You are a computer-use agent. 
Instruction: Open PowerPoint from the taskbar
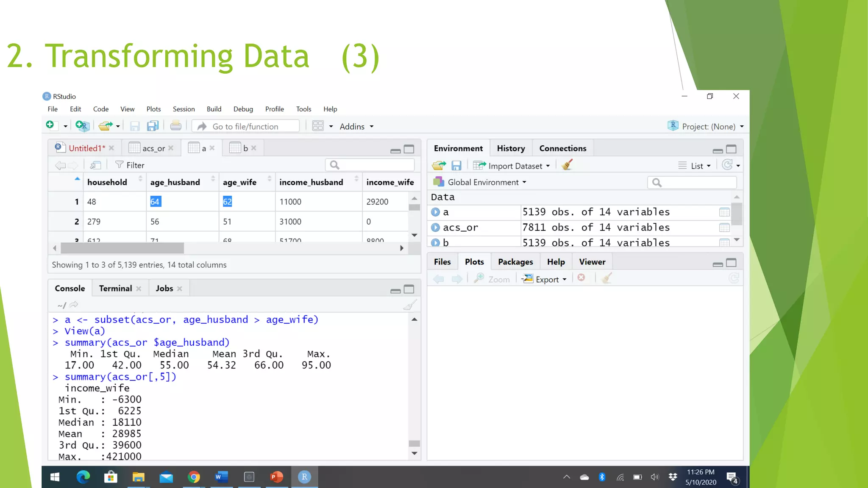tap(277, 477)
